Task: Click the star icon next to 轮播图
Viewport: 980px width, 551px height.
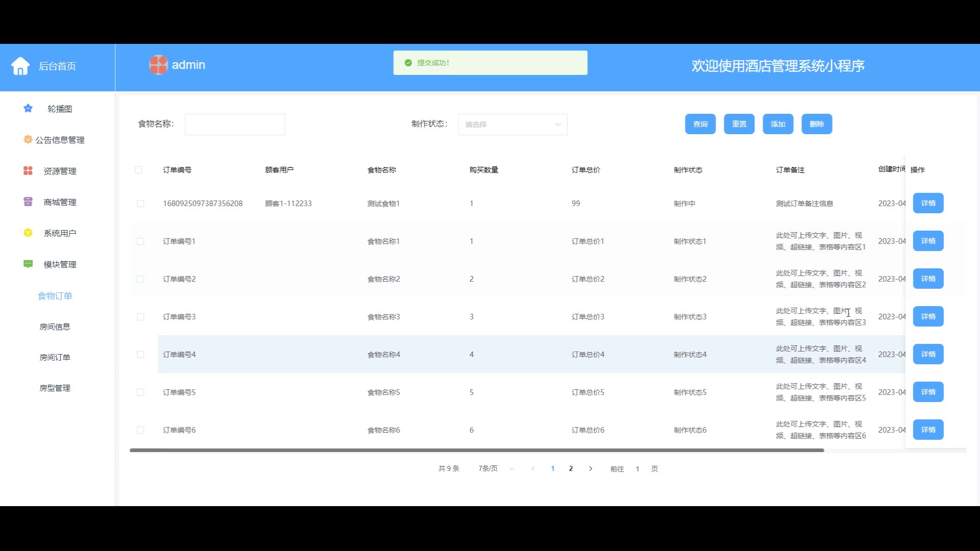Action: tap(28, 109)
